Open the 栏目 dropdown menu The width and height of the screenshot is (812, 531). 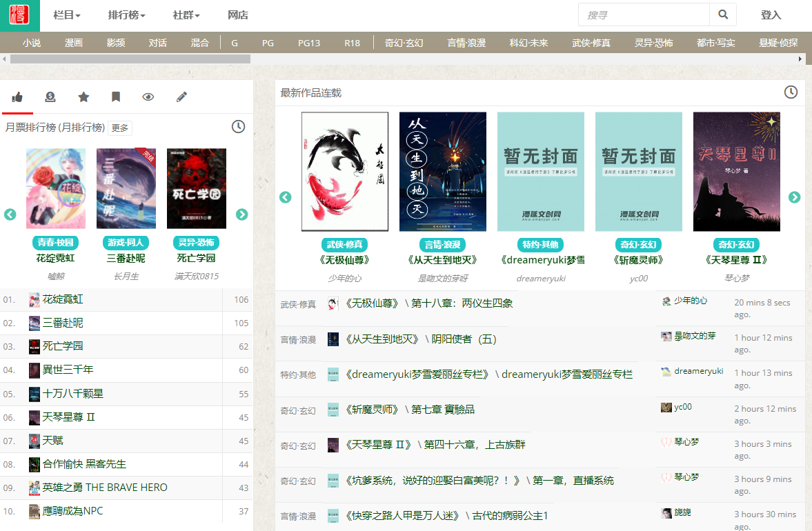pyautogui.click(x=67, y=15)
